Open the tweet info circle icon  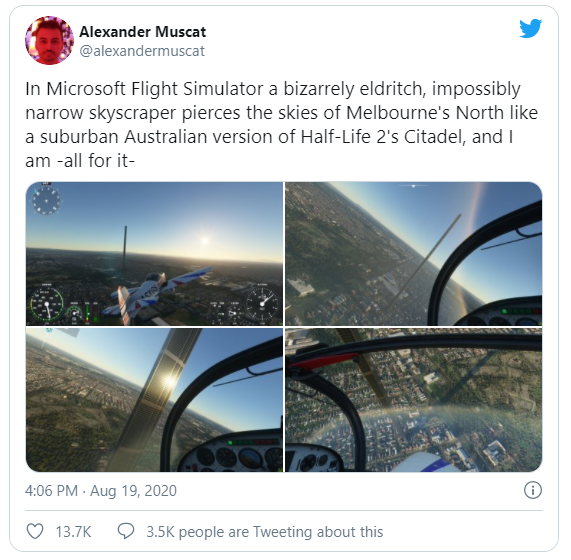533,490
